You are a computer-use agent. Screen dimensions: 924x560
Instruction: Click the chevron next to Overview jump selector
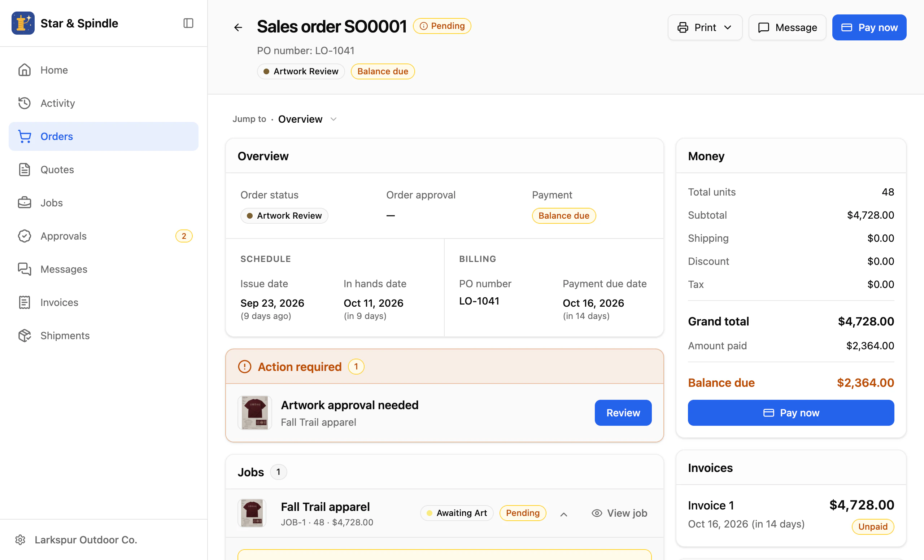click(x=334, y=119)
